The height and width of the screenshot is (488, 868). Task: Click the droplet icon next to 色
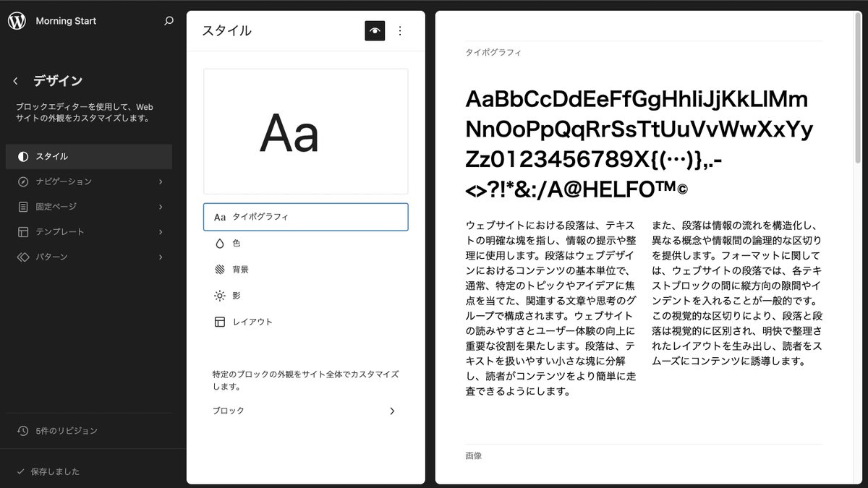(x=220, y=244)
